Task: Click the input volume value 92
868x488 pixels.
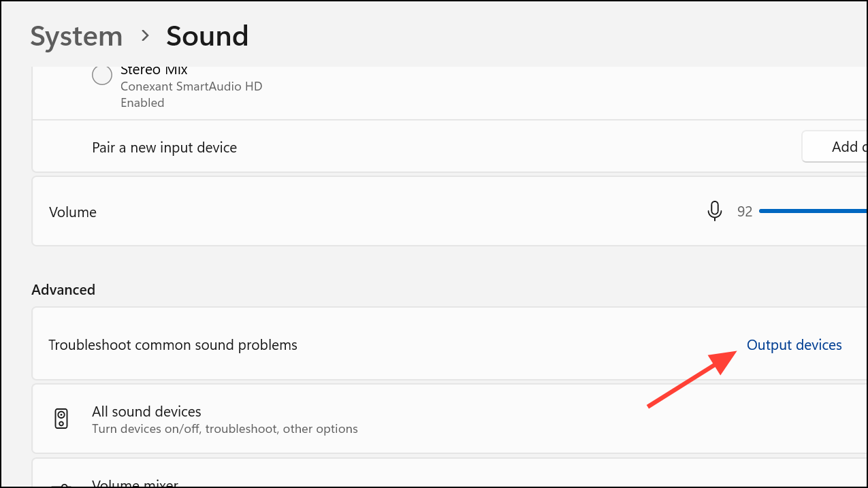Action: click(745, 212)
